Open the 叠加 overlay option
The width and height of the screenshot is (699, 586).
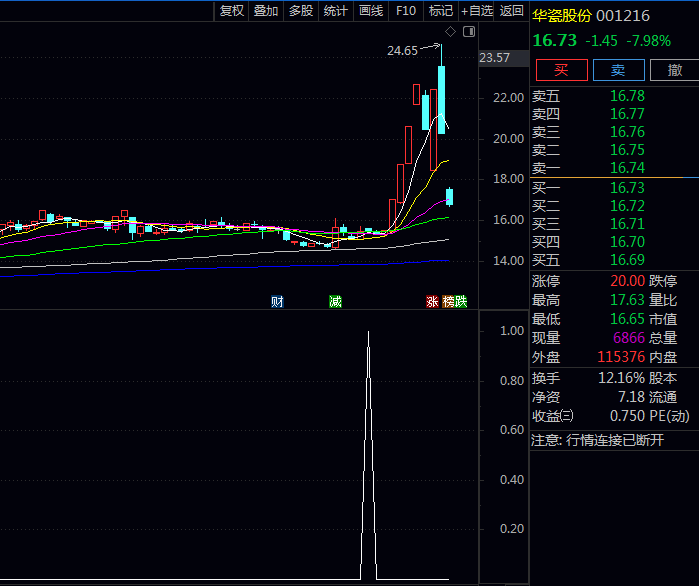[x=266, y=11]
